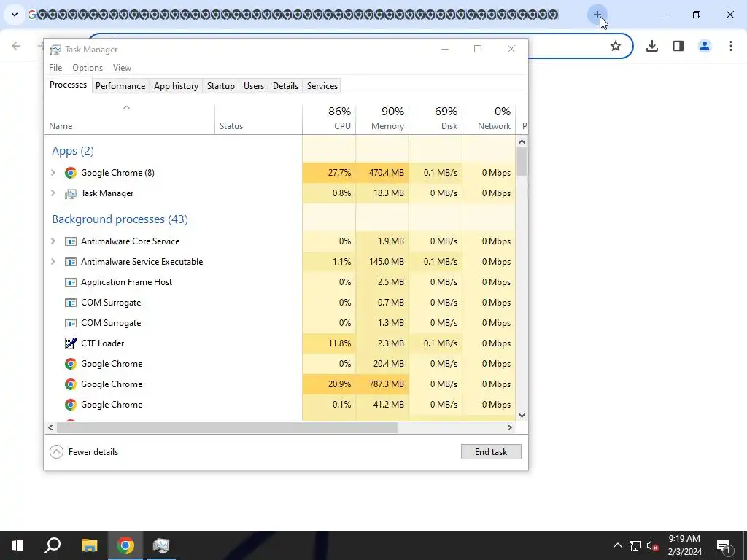Select COM Surrogate using 1.3 MB
The image size is (747, 560).
[x=279, y=323]
